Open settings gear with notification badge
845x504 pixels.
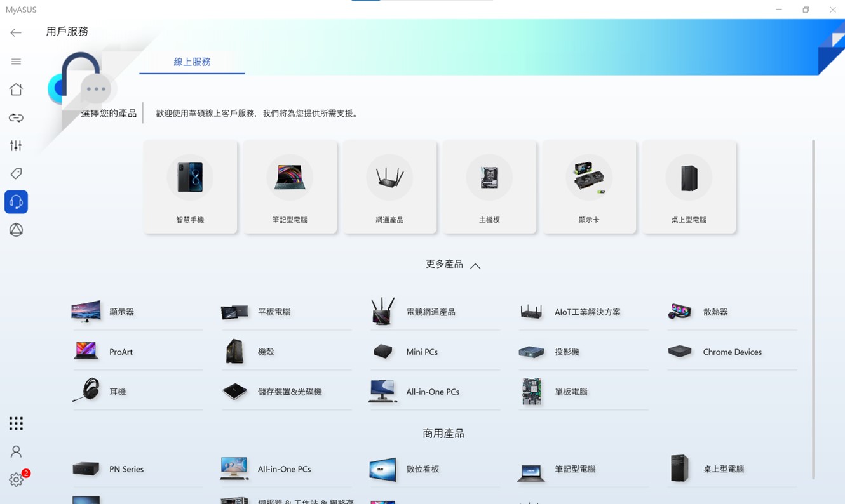17,479
